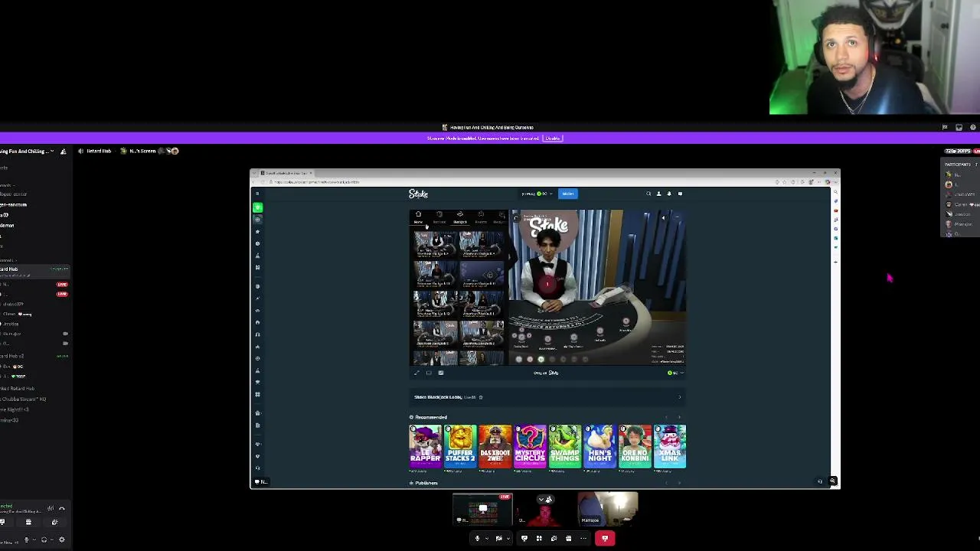Select the participant webcam tile with lamp
Screen dimensions: 980x551
(x=608, y=510)
